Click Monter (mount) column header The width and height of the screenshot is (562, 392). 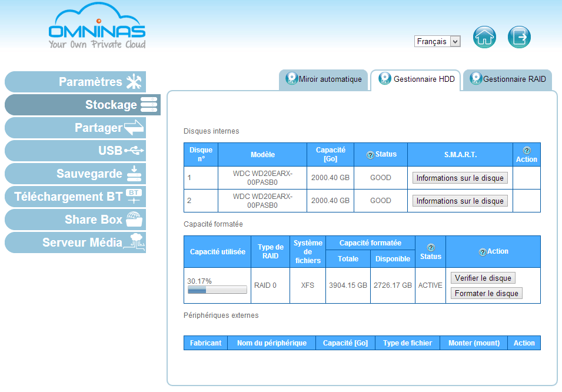coord(474,343)
